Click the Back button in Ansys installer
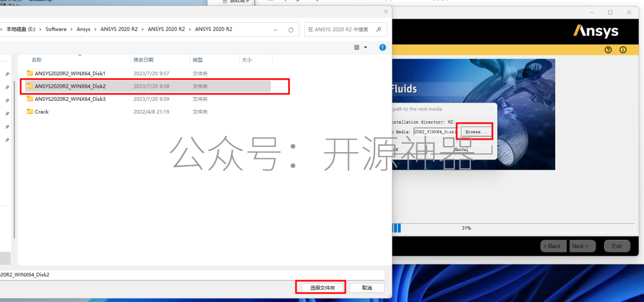 click(553, 246)
